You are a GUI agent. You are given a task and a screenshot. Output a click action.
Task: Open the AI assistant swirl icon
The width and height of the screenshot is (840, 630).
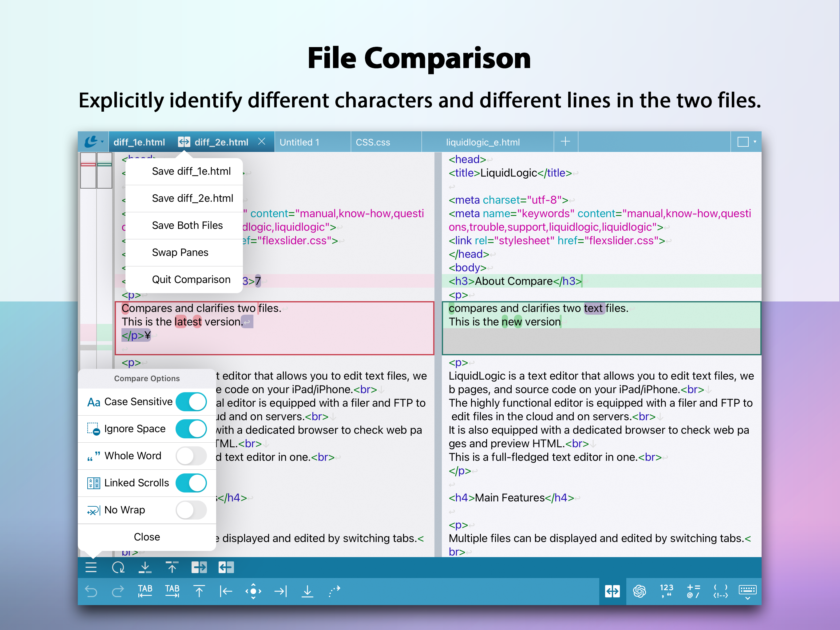click(x=640, y=591)
